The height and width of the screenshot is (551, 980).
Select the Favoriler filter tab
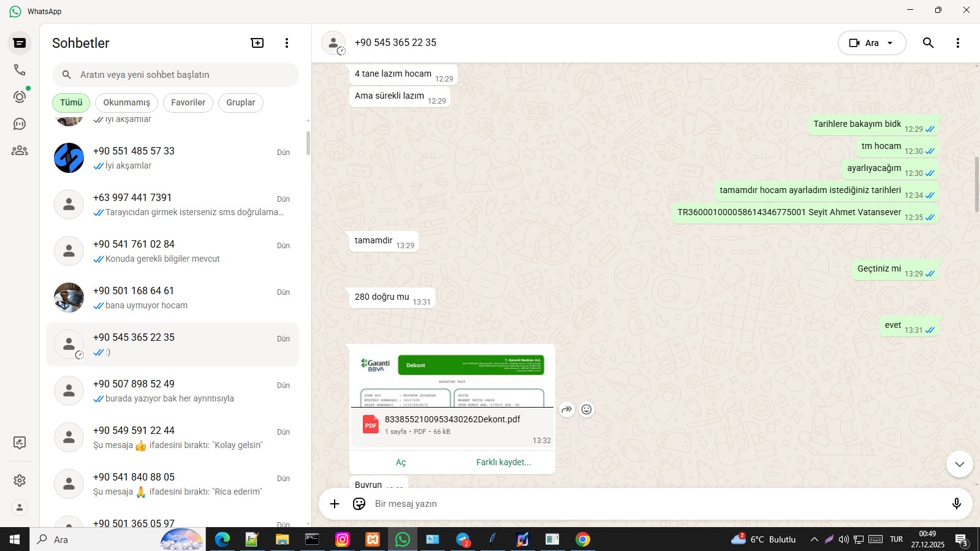tap(188, 102)
